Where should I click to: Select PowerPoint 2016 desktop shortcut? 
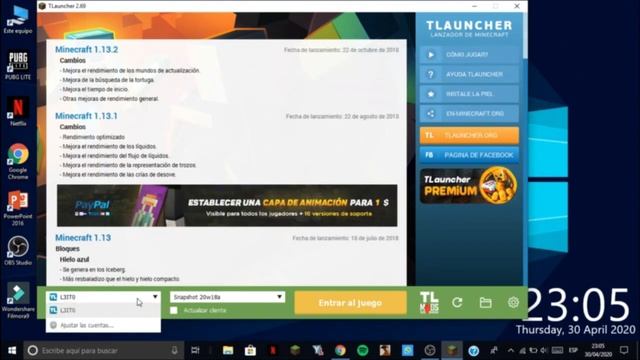(18, 208)
